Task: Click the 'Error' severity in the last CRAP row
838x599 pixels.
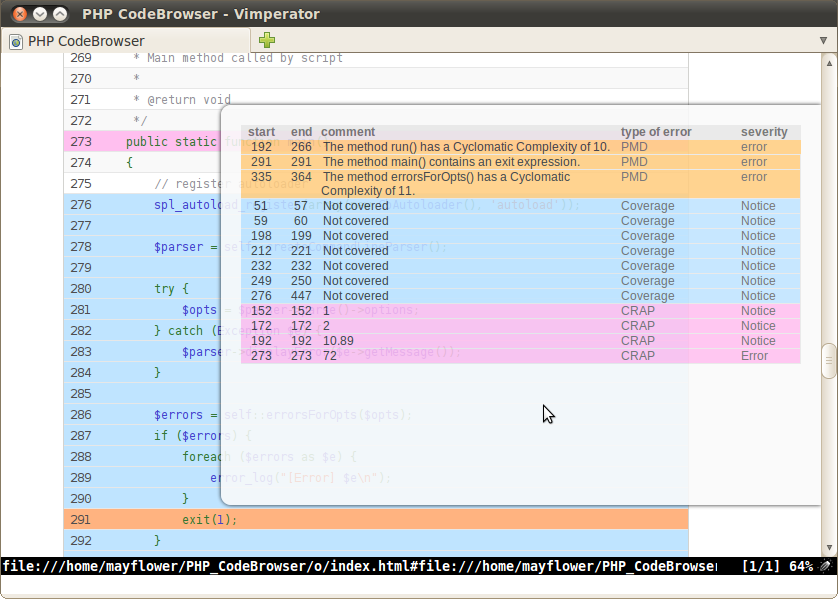Action: pos(754,356)
